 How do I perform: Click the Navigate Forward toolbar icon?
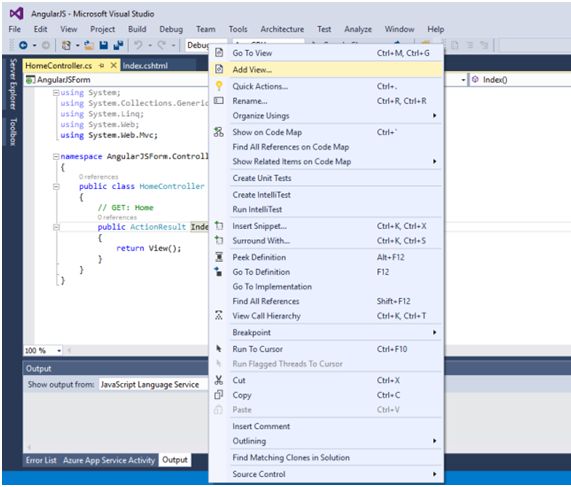(x=46, y=45)
